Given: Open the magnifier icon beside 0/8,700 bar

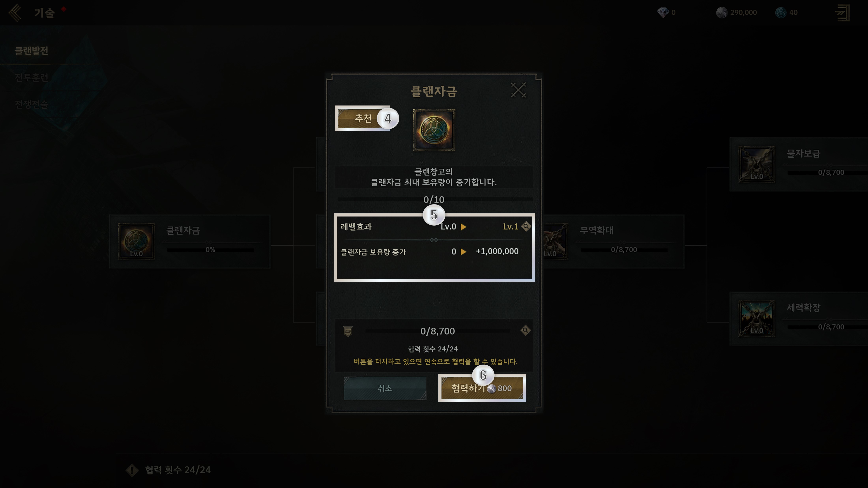Looking at the screenshot, I should click(525, 330).
